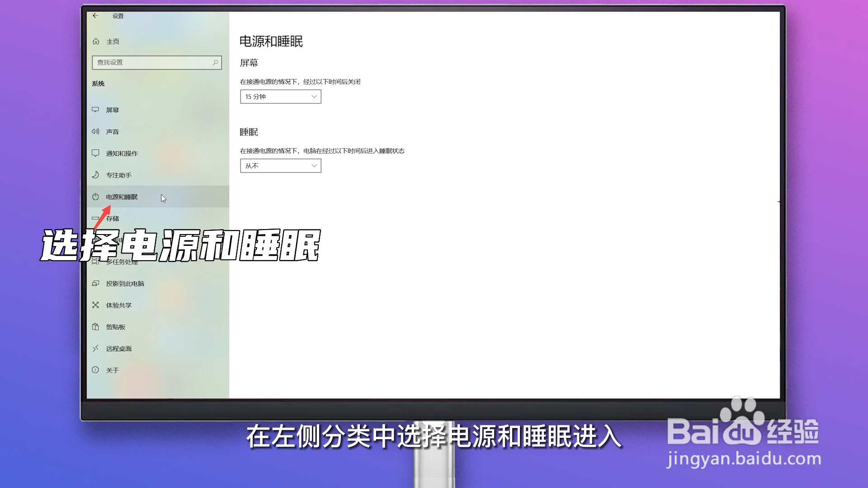This screenshot has height=488, width=868.
Task: Select the 屏幕 (Display) icon in sidebar
Action: (x=95, y=109)
